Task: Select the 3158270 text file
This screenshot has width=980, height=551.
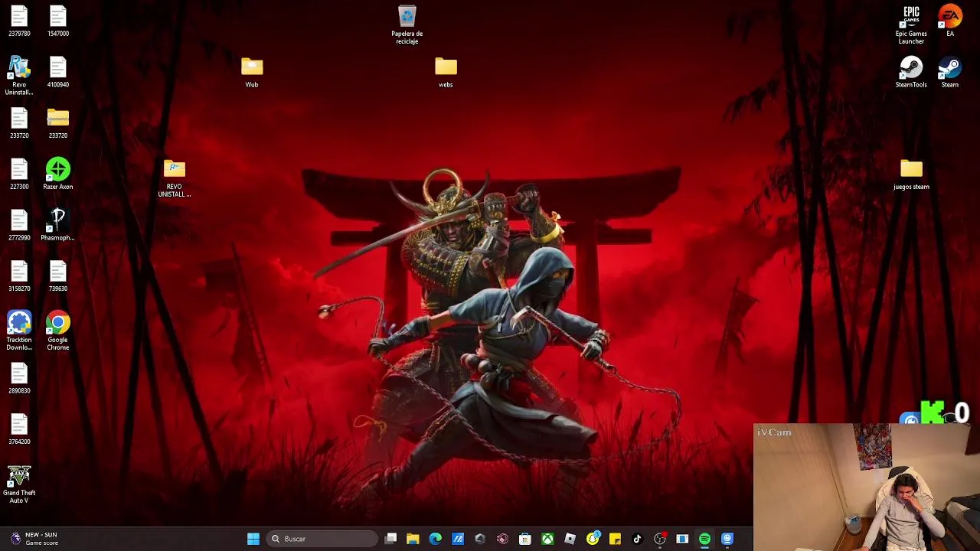Action: click(19, 276)
